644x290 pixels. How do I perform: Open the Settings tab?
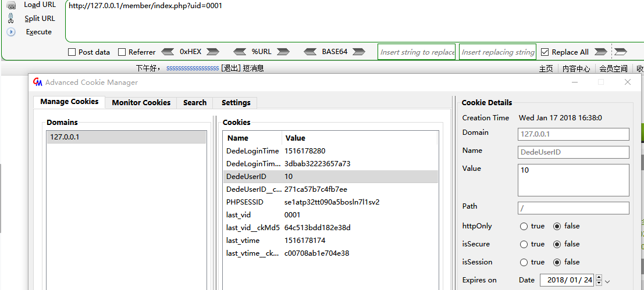coord(236,102)
